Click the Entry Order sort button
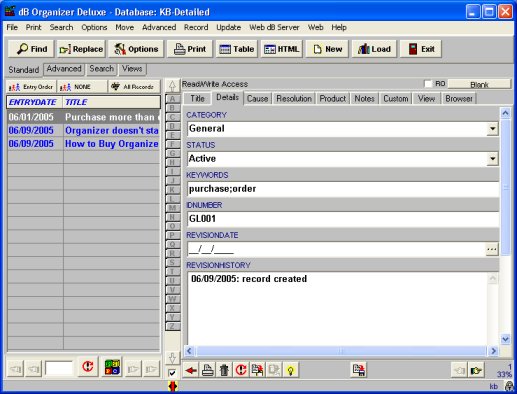The width and height of the screenshot is (517, 394). 31,87
